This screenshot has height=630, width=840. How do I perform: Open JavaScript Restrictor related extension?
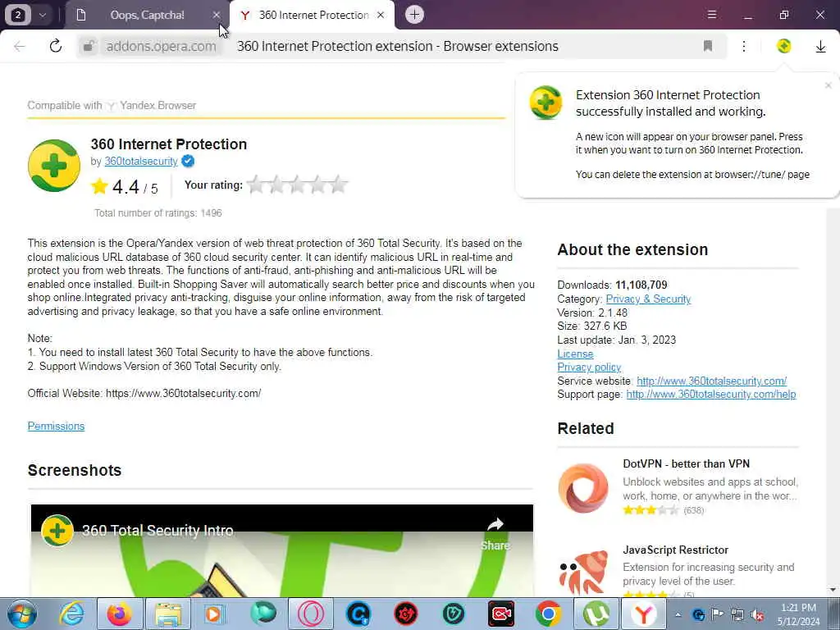pos(676,550)
